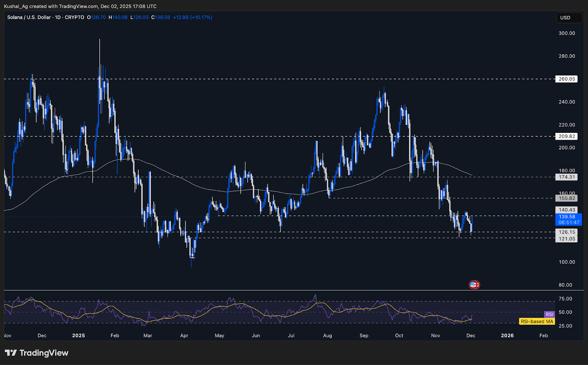Click the CRYPTO exchange badge in the legend
This screenshot has width=588, height=365.
[74, 17]
